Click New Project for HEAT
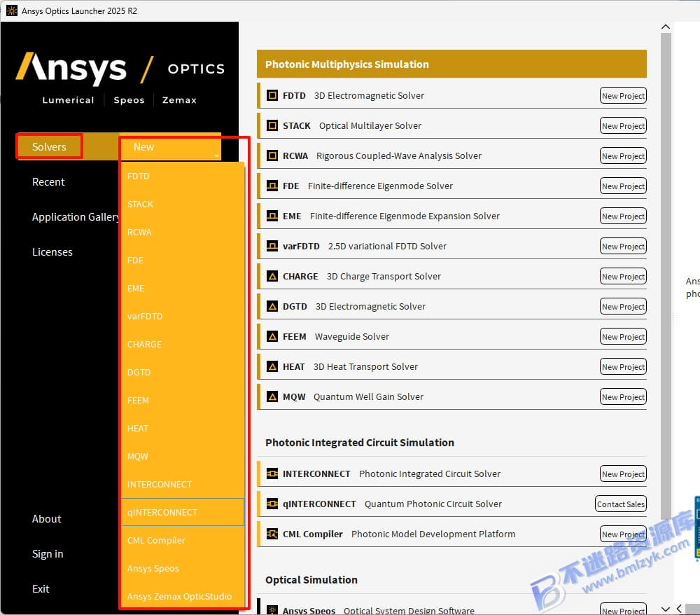 coord(623,366)
